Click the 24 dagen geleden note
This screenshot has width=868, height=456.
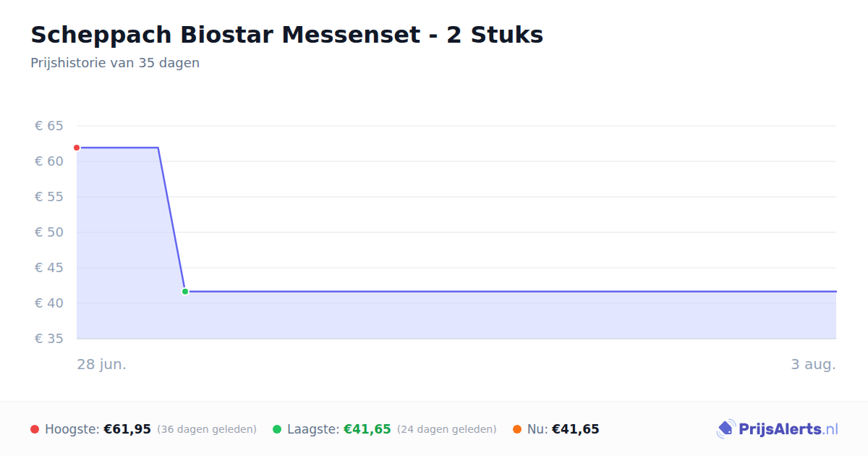coord(447,429)
